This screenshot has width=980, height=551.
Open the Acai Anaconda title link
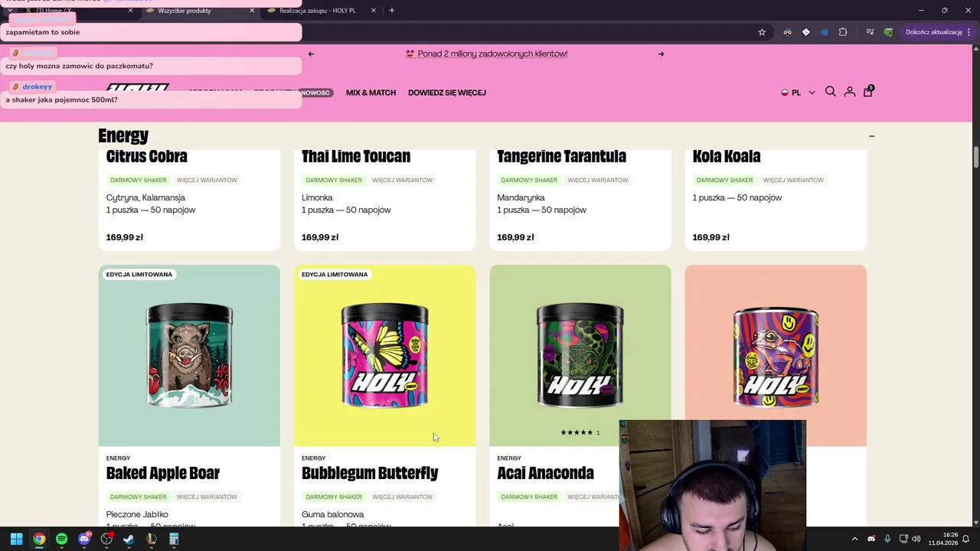coord(545,473)
